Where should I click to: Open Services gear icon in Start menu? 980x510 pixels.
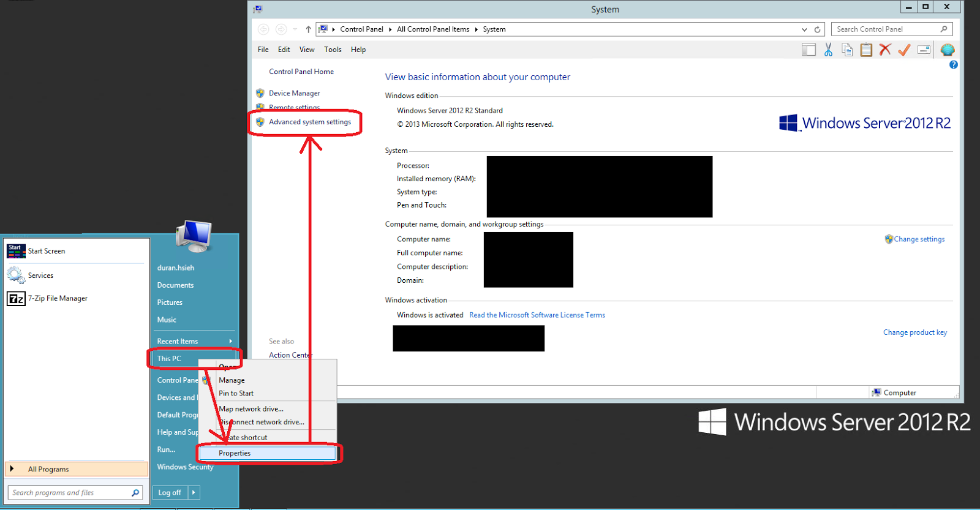(x=16, y=276)
